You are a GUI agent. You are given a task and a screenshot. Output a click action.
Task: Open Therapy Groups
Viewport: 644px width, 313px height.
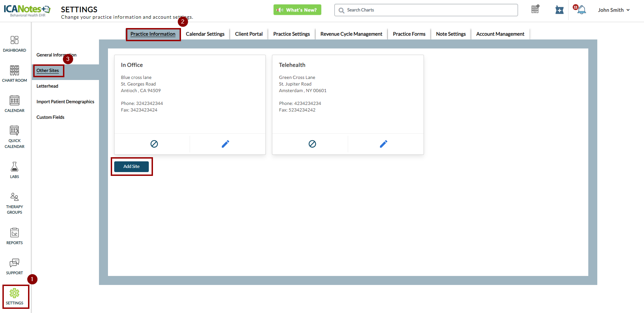tap(15, 203)
